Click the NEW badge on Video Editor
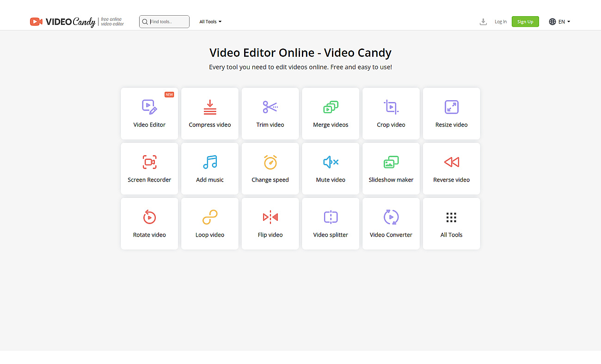Image resolution: width=601 pixels, height=364 pixels. click(x=169, y=95)
